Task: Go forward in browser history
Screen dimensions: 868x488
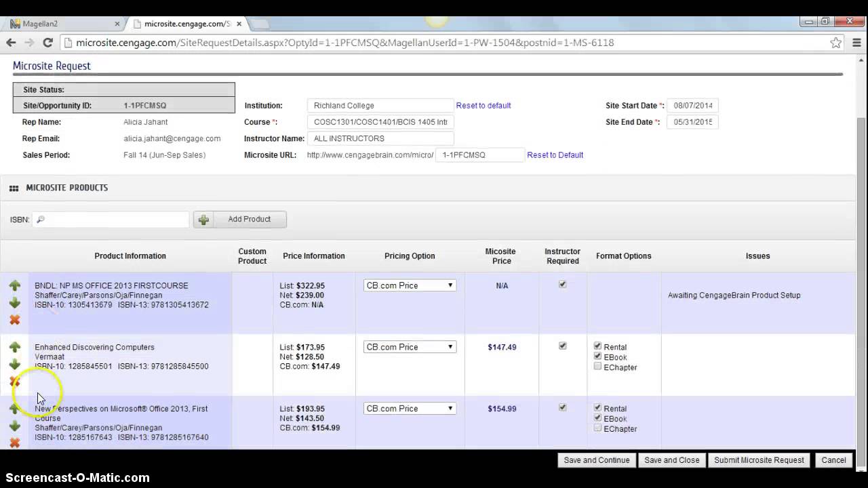Action: [x=29, y=43]
